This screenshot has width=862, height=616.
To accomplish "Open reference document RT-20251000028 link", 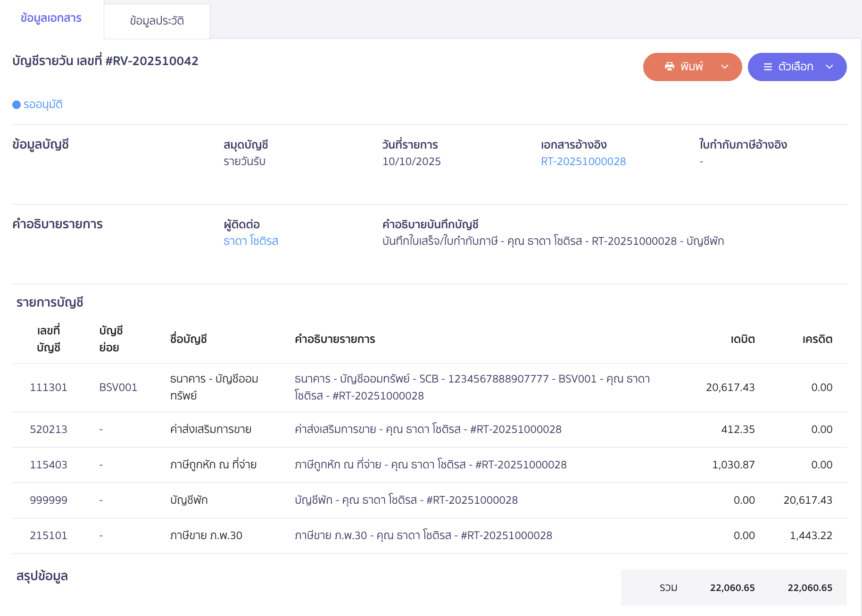I will [x=583, y=161].
